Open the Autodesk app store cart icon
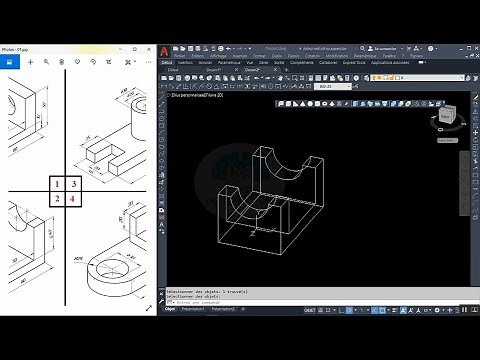The image size is (480, 360). tap(409, 49)
